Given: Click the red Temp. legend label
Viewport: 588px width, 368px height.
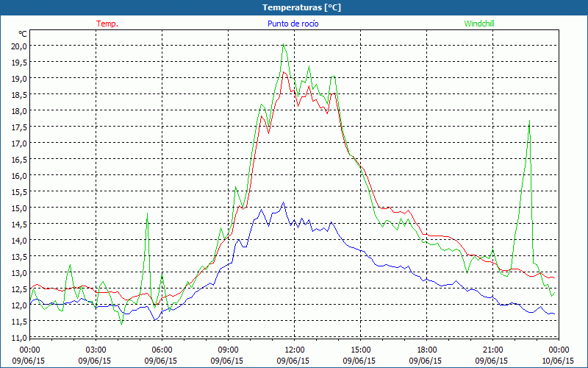Looking at the screenshot, I should click(x=107, y=24).
